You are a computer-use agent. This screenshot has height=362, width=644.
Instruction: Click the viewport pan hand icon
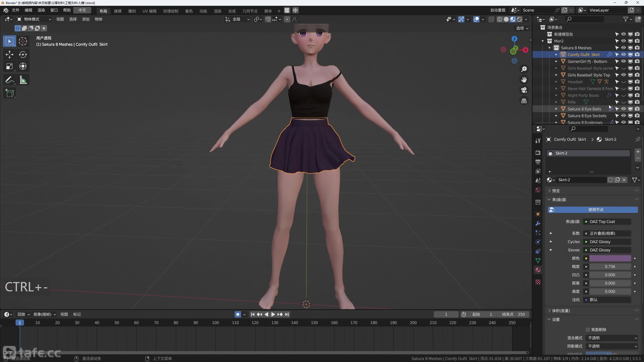[524, 80]
